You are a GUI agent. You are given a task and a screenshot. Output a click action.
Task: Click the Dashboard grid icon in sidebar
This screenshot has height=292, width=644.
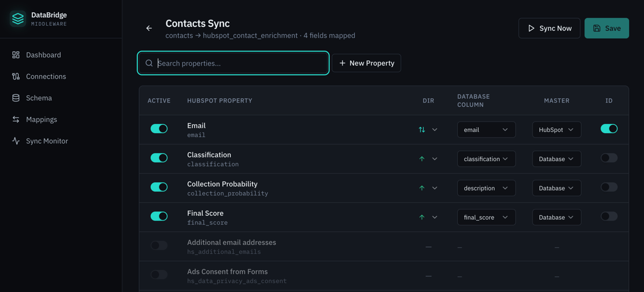coord(16,55)
